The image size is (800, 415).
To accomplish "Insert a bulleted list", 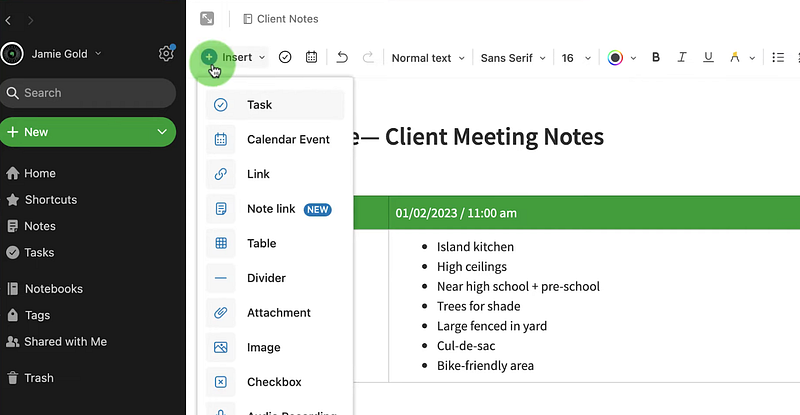I will (x=778, y=57).
